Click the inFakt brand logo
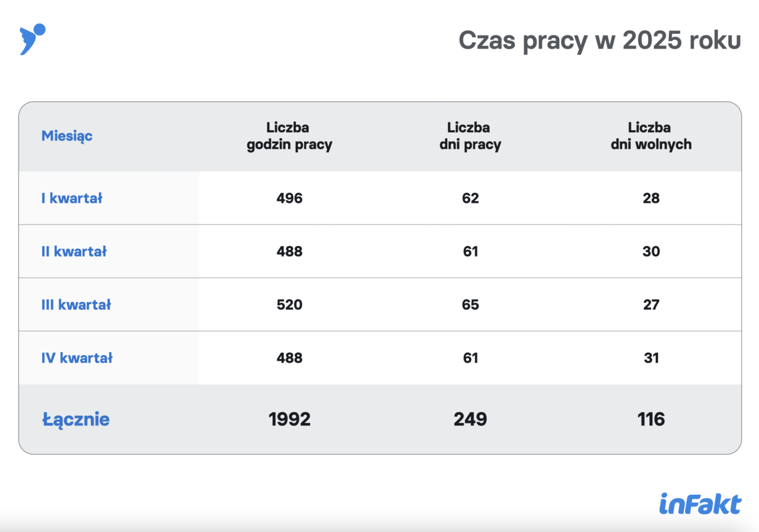 tap(700, 504)
